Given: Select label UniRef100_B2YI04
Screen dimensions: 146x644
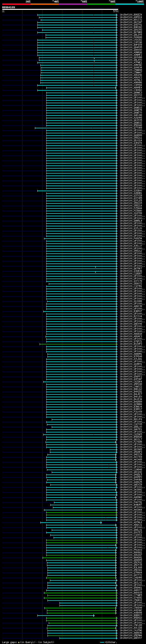Looking at the screenshot, I should pos(131,316).
